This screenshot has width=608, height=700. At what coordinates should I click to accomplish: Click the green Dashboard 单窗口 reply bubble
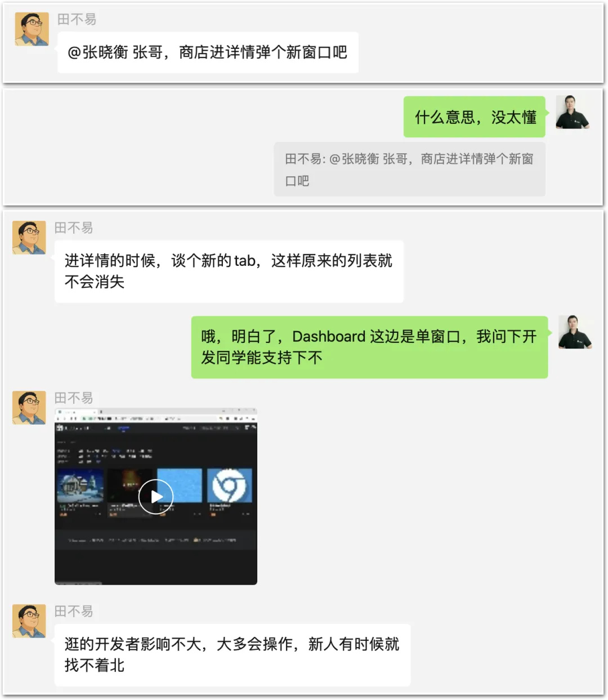pyautogui.click(x=369, y=347)
